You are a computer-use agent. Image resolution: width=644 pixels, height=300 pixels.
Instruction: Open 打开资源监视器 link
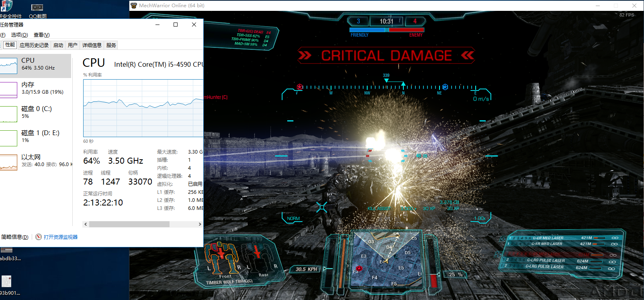[x=61, y=237]
